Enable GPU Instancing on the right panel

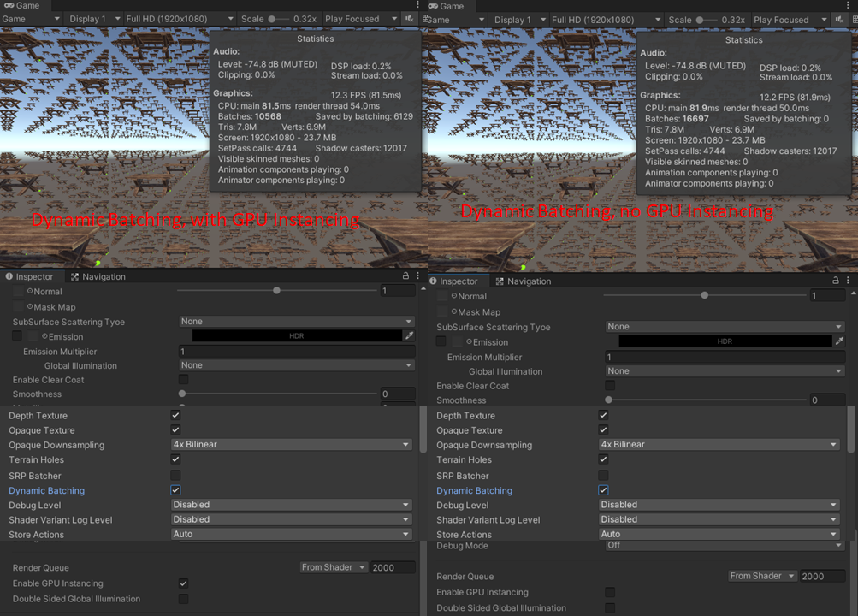611,592
